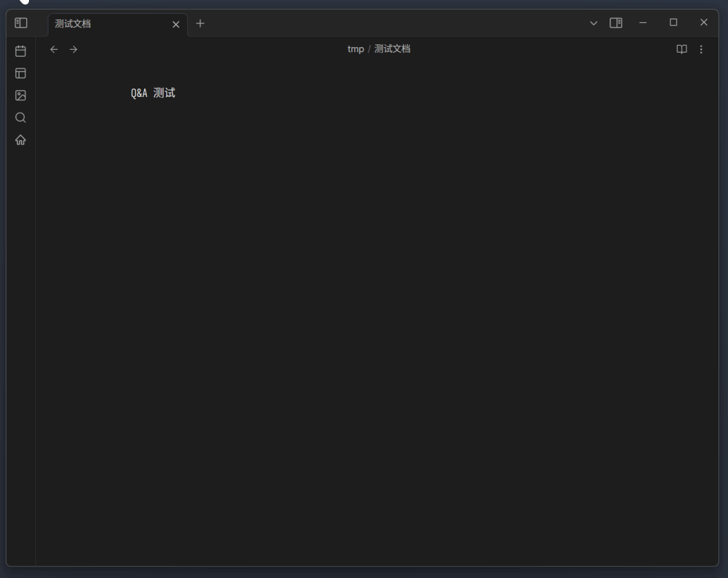Open the image gallery icon in ribbon
Image resolution: width=728 pixels, height=578 pixels.
click(20, 96)
